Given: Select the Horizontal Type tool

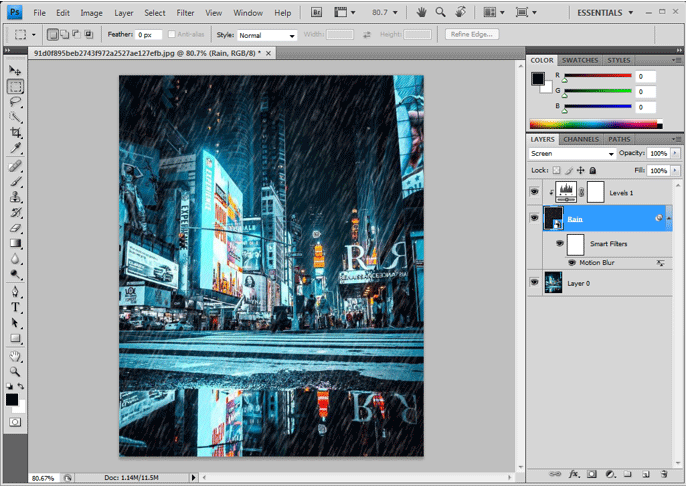Looking at the screenshot, I should [x=15, y=307].
